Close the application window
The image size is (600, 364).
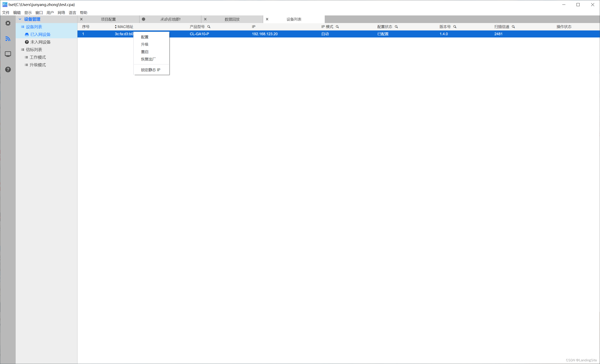point(592,5)
